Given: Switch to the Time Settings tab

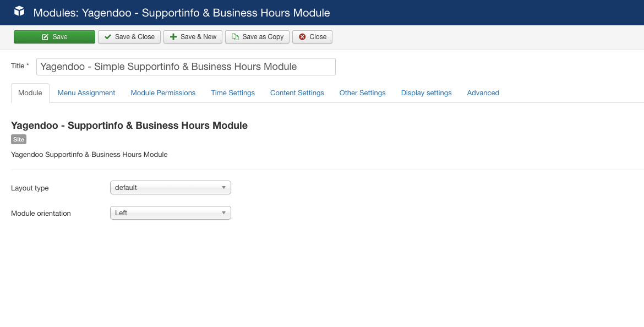Looking at the screenshot, I should [233, 93].
